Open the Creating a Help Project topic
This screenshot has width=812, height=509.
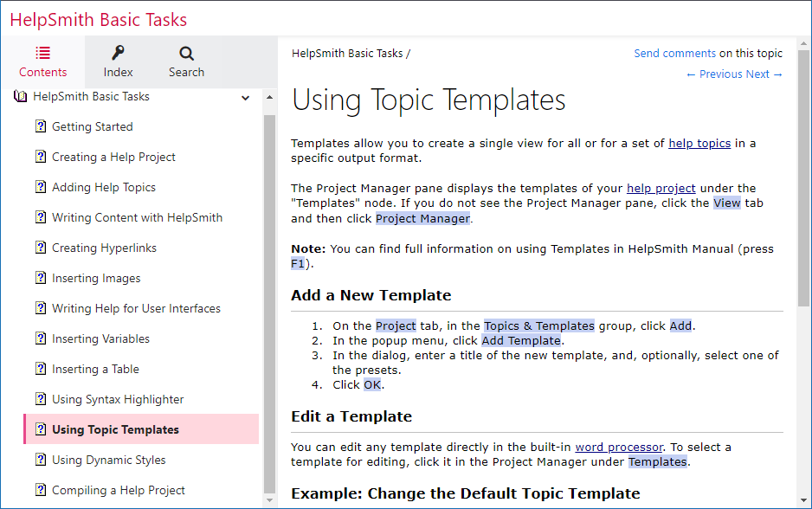113,157
